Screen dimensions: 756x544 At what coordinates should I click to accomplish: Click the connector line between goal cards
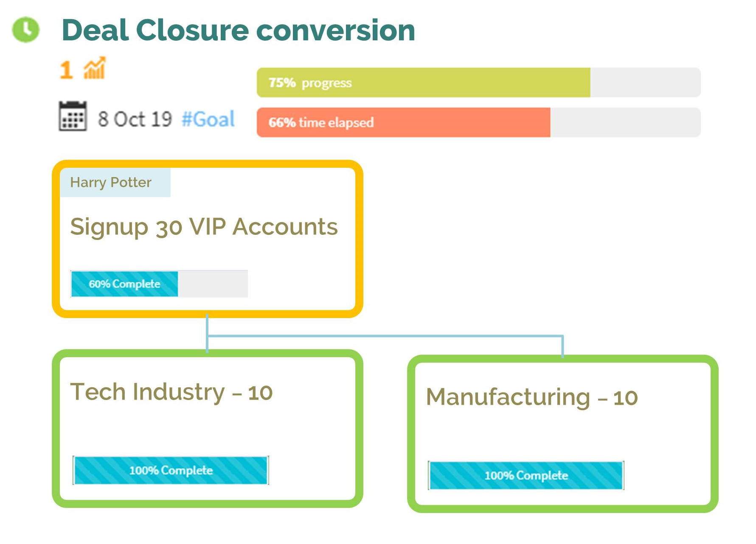point(385,336)
